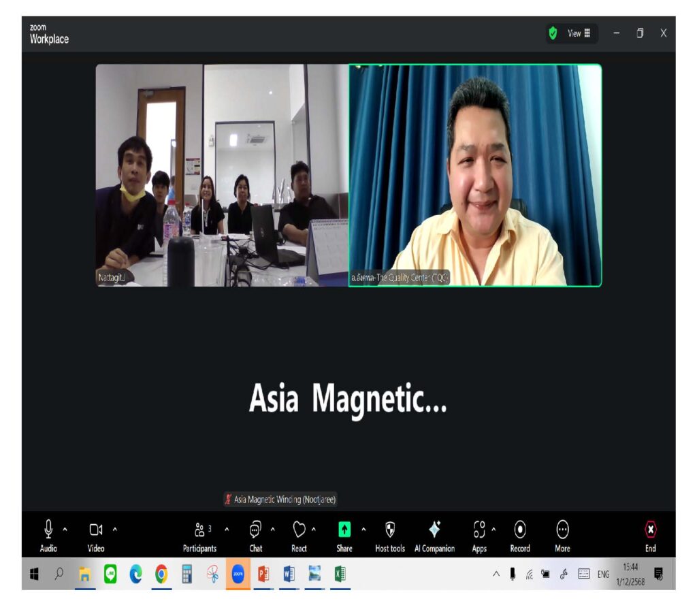Open PowerPoint from the Windows taskbar
Screen dimensions: 697x616
(263, 574)
